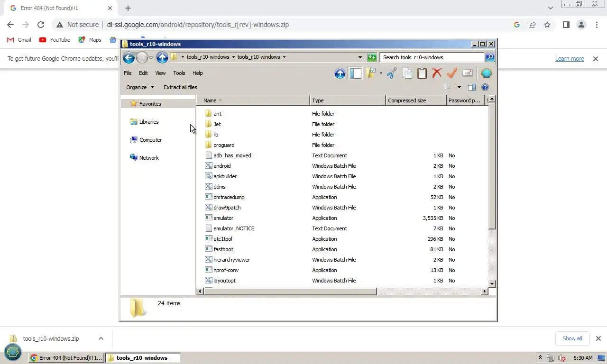The image size is (607, 364).
Task: Open the View menu
Action: (x=160, y=73)
